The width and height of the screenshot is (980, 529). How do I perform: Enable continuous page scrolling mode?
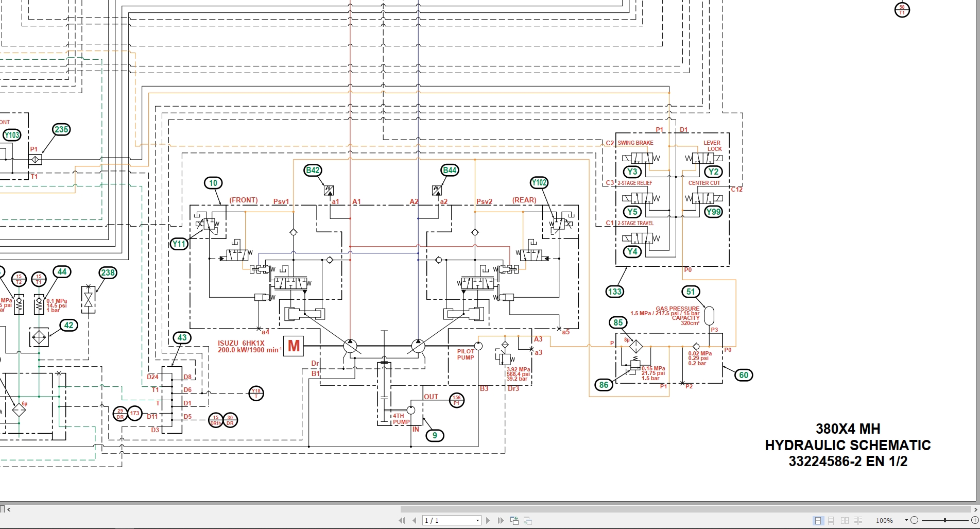click(831, 520)
